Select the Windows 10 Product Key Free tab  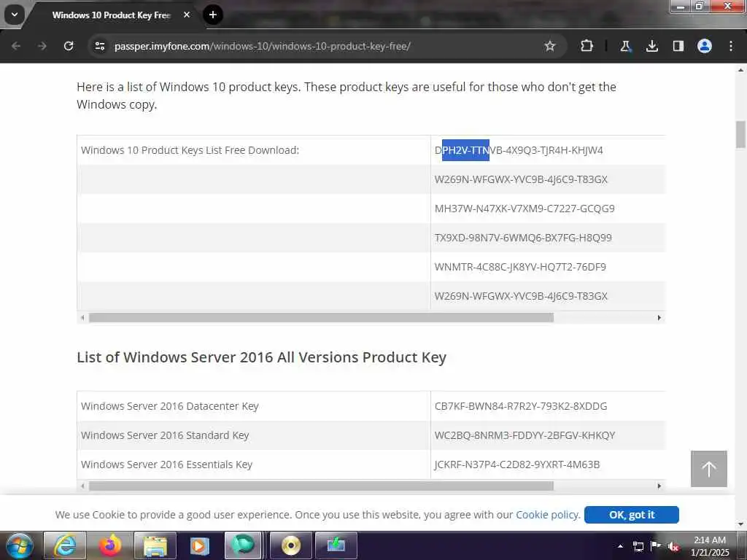tap(111, 15)
